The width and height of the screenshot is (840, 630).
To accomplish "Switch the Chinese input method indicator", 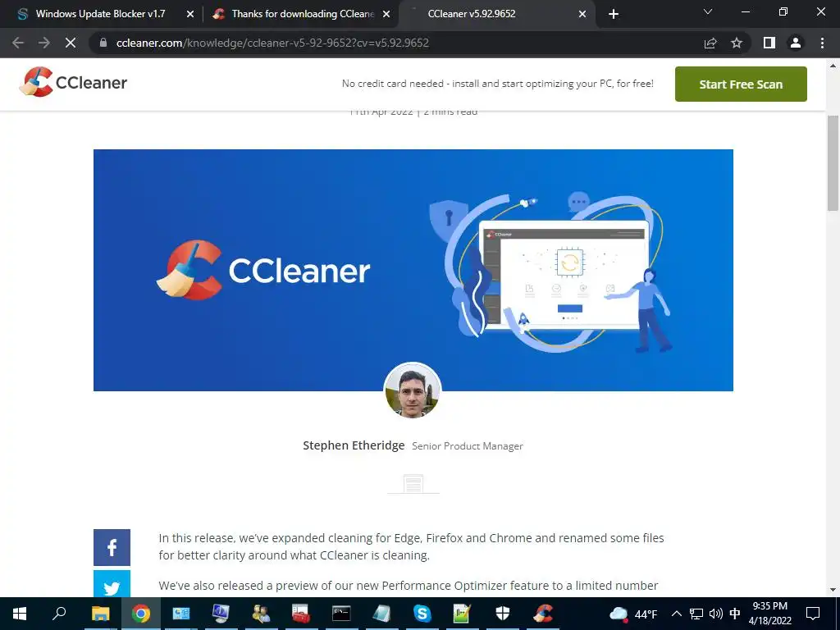I will pyautogui.click(x=735, y=614).
